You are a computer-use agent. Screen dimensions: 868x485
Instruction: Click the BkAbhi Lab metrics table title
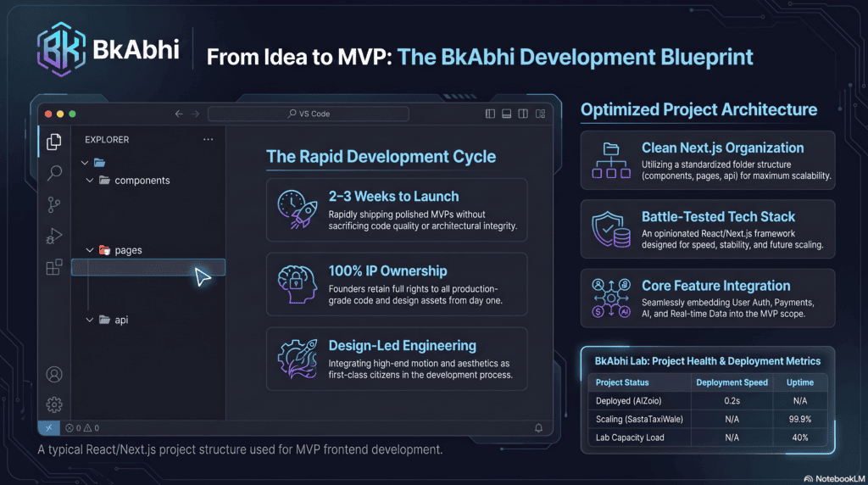[x=708, y=361]
